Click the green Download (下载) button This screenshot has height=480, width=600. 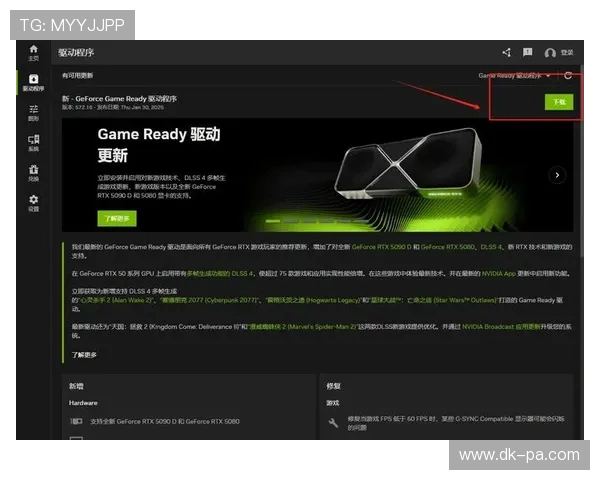click(x=560, y=101)
